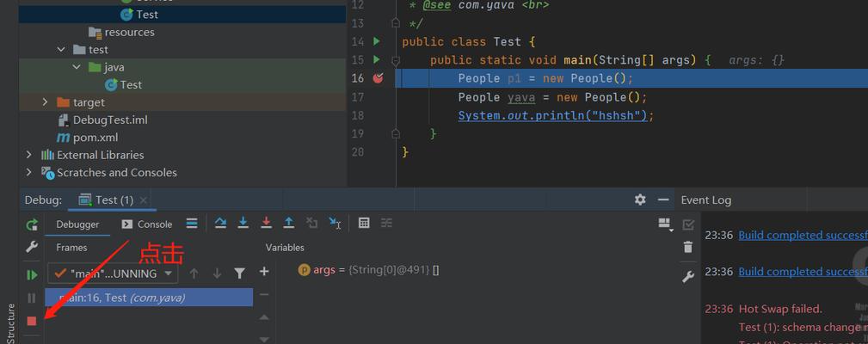Click variable yava on line 17
Screen dimensions: 868x344
tap(521, 97)
